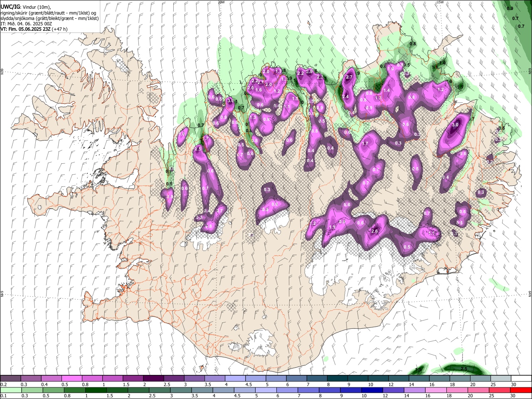Click lower legend deep blue swatch between 10 and 12

pyautogui.click(x=372, y=390)
